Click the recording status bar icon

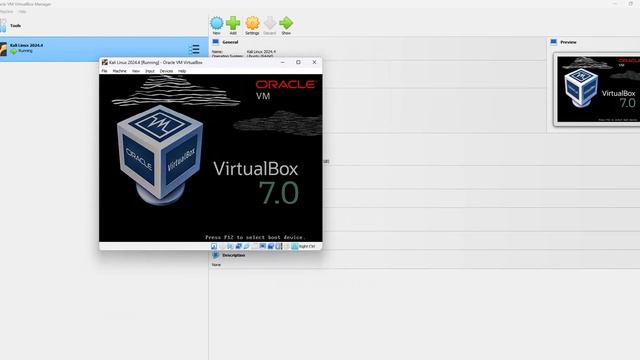(270, 247)
